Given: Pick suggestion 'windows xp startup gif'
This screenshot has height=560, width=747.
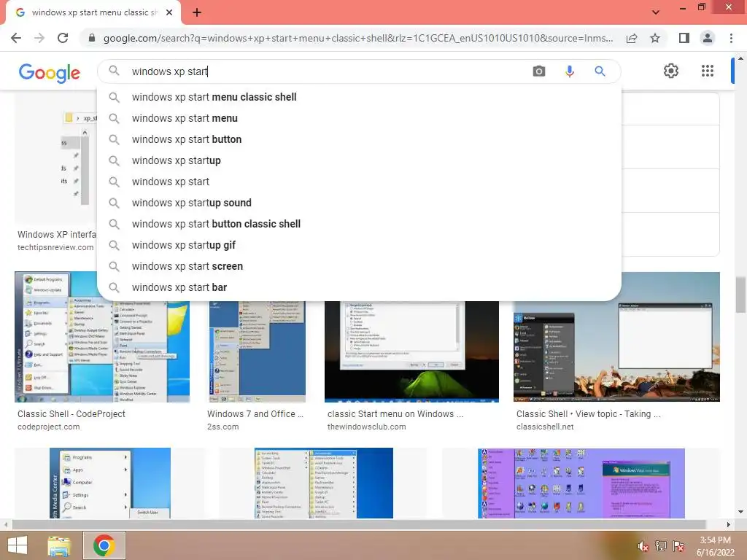Looking at the screenshot, I should click(359, 245).
